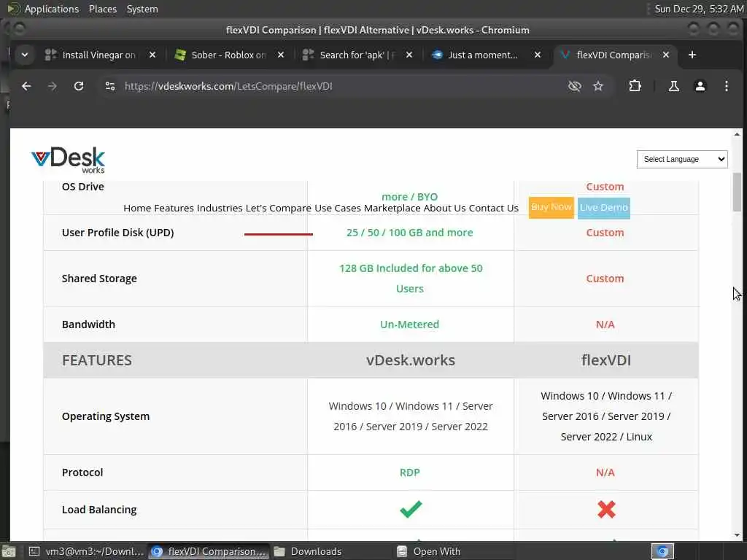The height and width of the screenshot is (560, 747).
Task: Reload the current page
Action: tap(79, 86)
